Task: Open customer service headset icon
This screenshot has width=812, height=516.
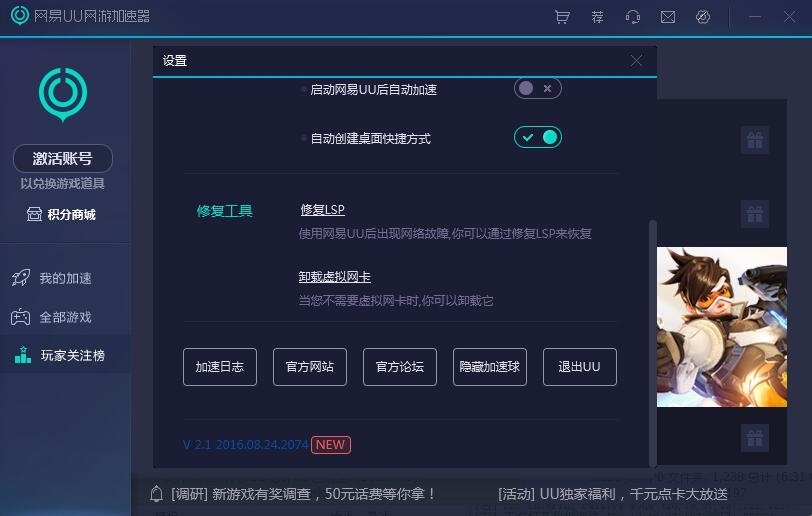Action: point(632,17)
